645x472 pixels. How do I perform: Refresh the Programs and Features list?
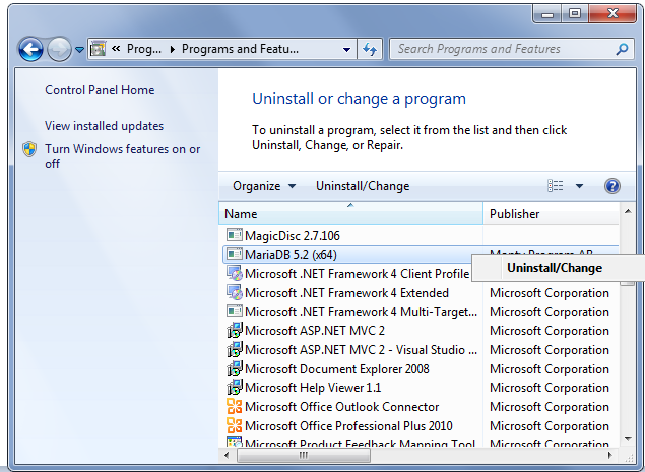[x=370, y=49]
